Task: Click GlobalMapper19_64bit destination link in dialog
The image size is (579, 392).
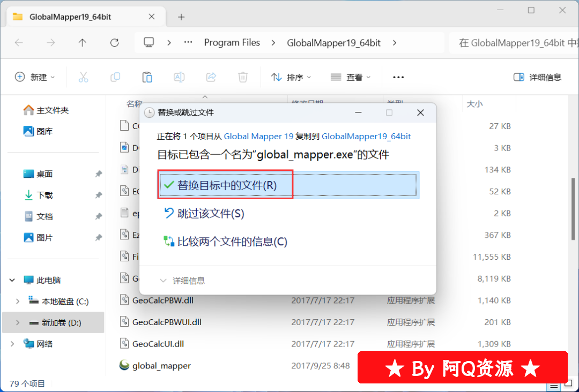Action: [366, 137]
